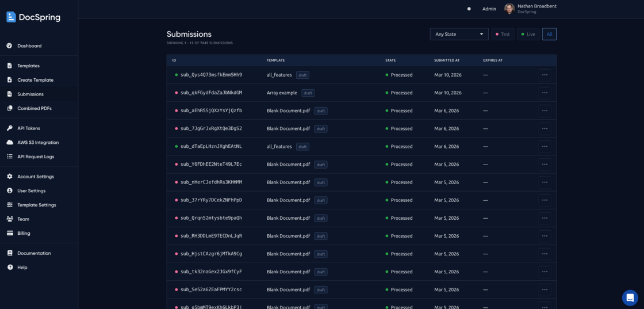Viewport: 644px width, 309px height.
Task: Click the Account Settings gear icon
Action: (10, 177)
